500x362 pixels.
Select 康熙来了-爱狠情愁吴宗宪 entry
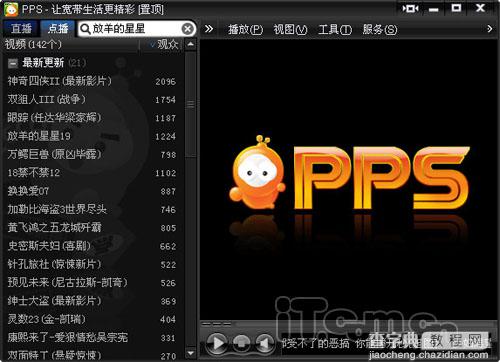click(92, 338)
